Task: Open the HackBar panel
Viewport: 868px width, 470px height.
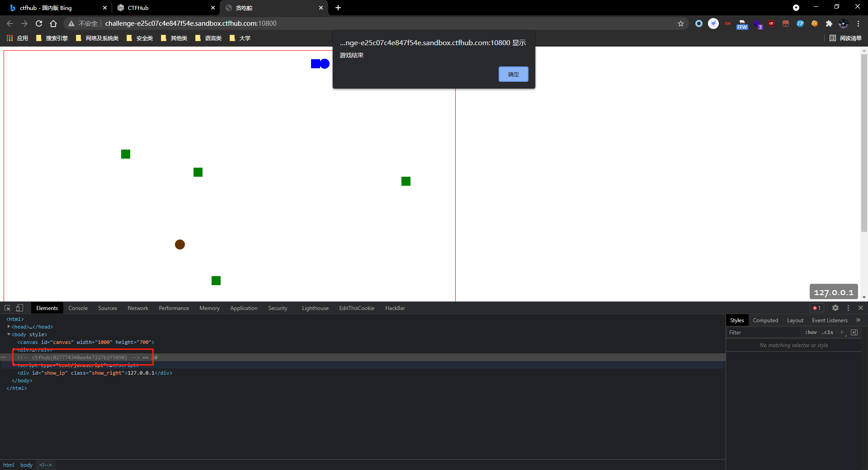Action: 395,308
